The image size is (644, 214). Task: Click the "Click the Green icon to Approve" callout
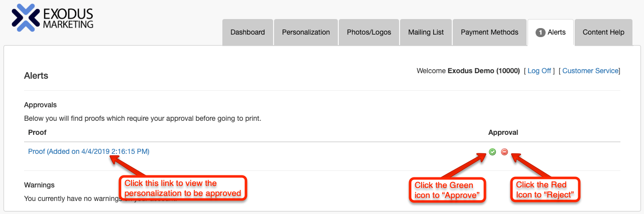click(x=448, y=190)
